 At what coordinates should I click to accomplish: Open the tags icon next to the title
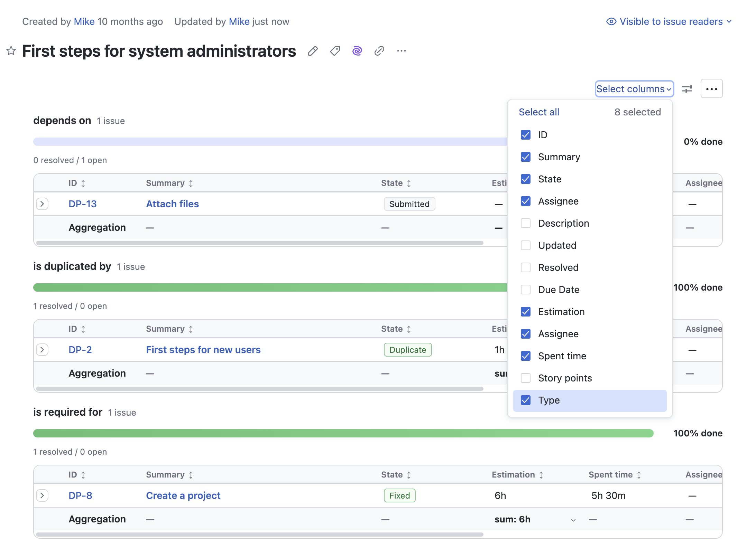[x=334, y=51]
